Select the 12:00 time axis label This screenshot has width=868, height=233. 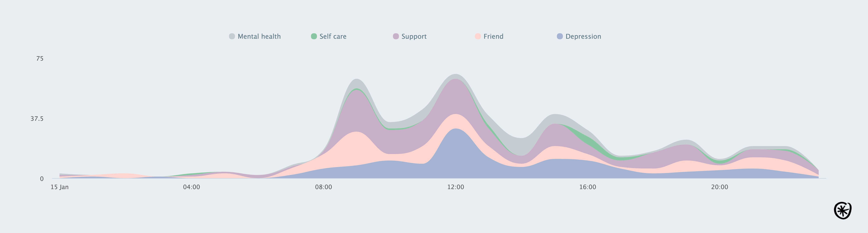[456, 187]
